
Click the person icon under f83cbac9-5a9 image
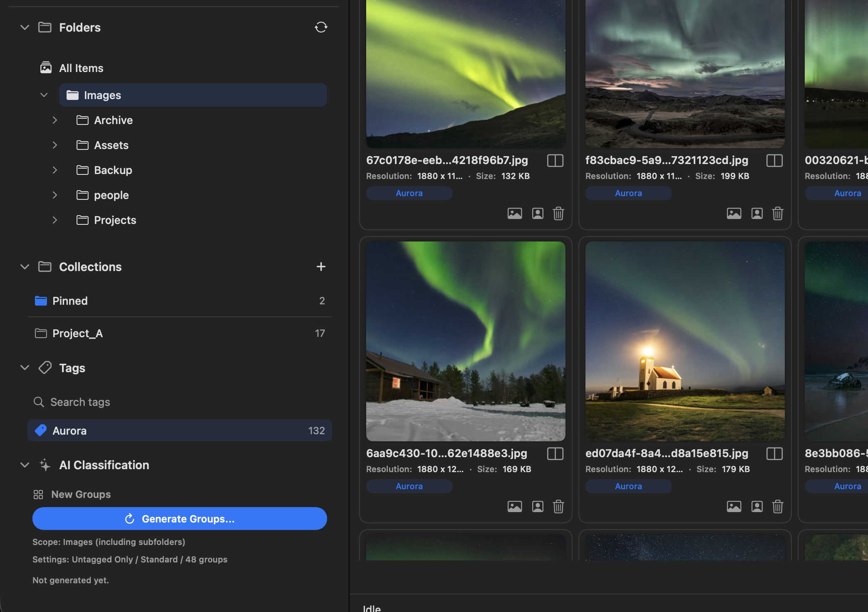pyautogui.click(x=757, y=214)
